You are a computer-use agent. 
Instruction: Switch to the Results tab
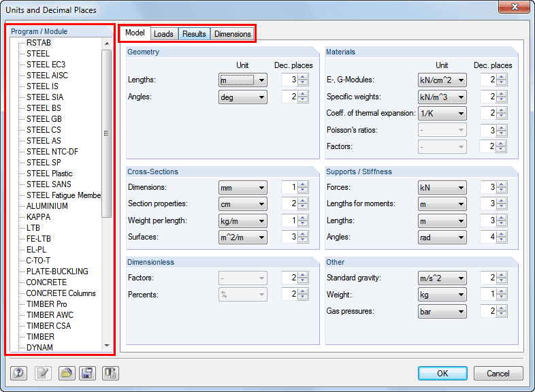[194, 34]
